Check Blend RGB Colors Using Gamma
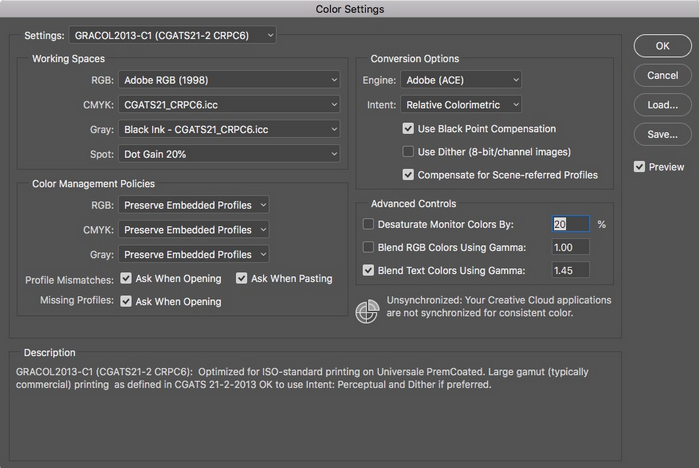The width and height of the screenshot is (699, 468). tap(369, 247)
